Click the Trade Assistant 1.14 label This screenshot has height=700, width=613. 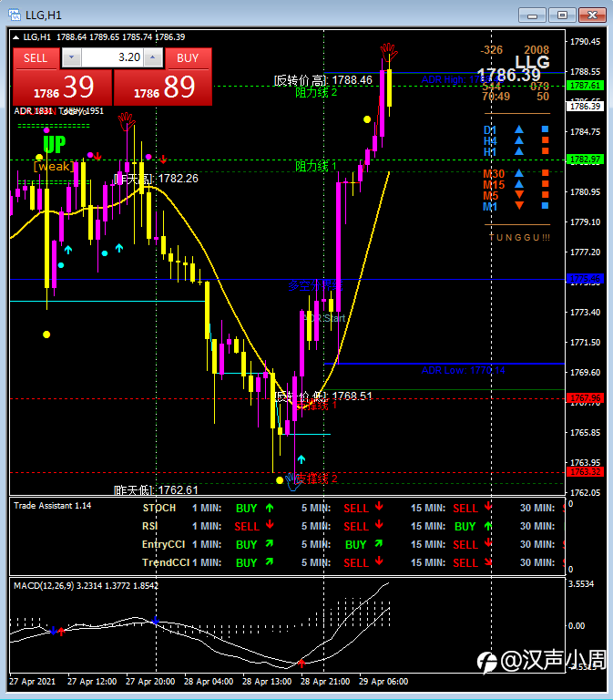pyautogui.click(x=53, y=506)
